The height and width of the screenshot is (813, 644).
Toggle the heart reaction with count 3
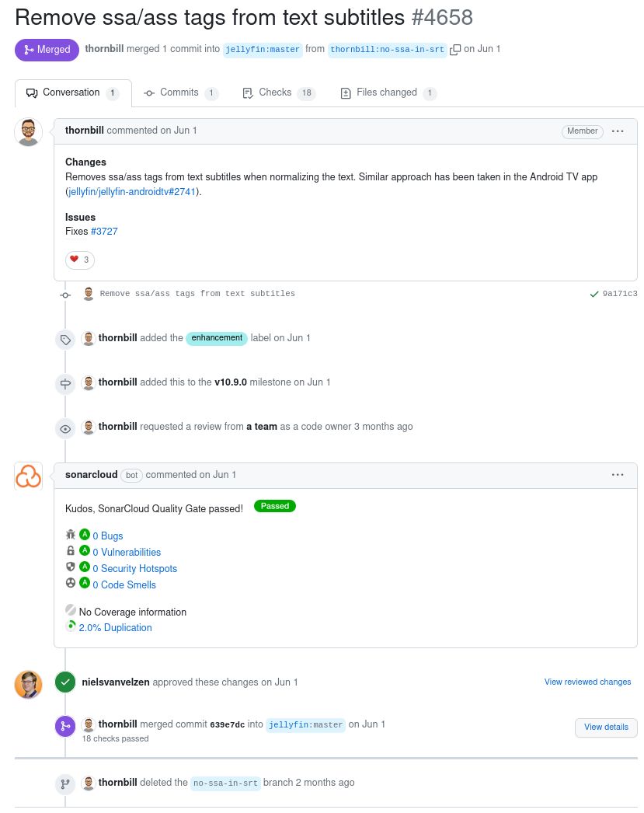[80, 260]
